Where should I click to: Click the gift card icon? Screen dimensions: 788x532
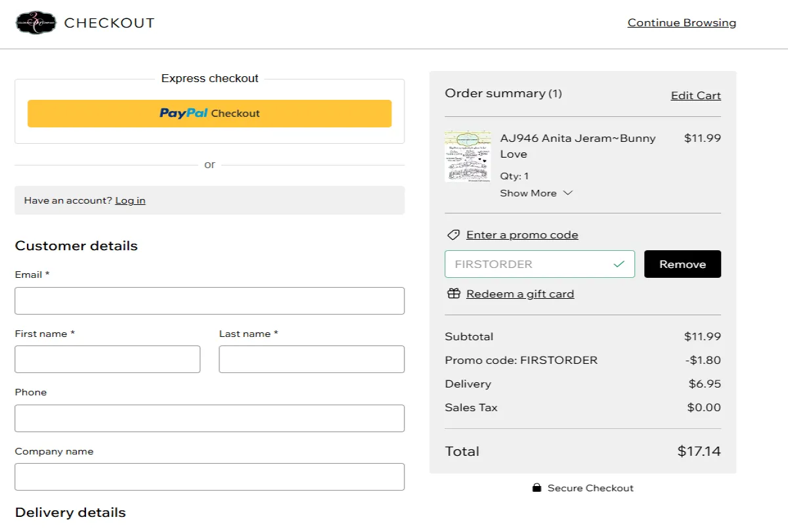point(454,294)
